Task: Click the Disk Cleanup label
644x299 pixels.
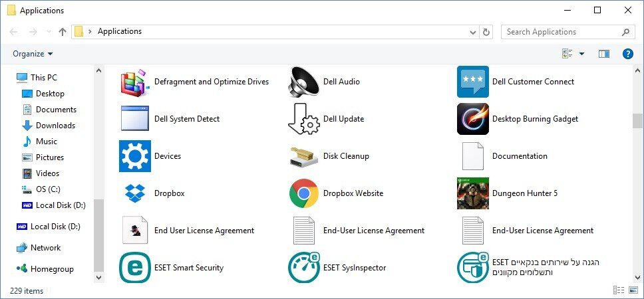Action: click(346, 156)
